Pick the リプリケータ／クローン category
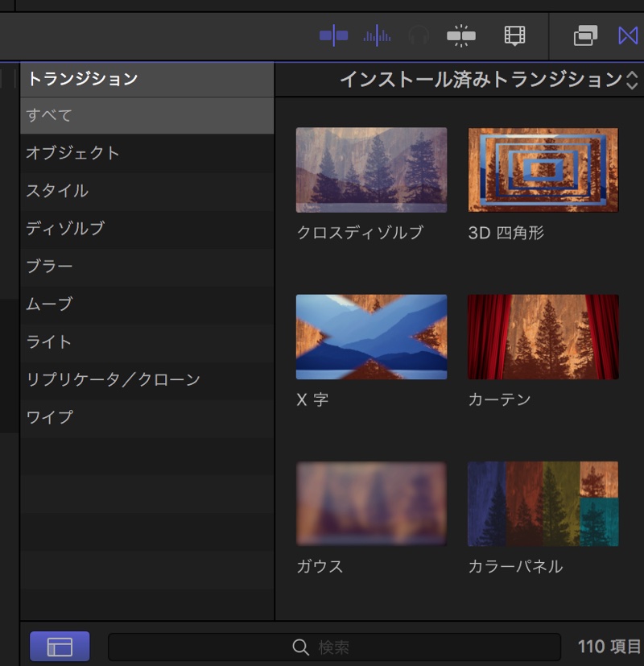This screenshot has height=666, width=644. tap(147, 379)
